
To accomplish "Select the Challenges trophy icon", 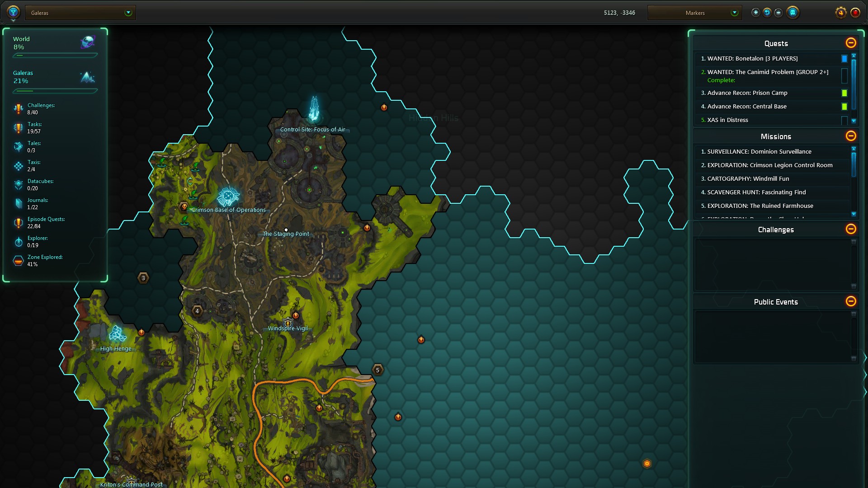I will pos(18,109).
